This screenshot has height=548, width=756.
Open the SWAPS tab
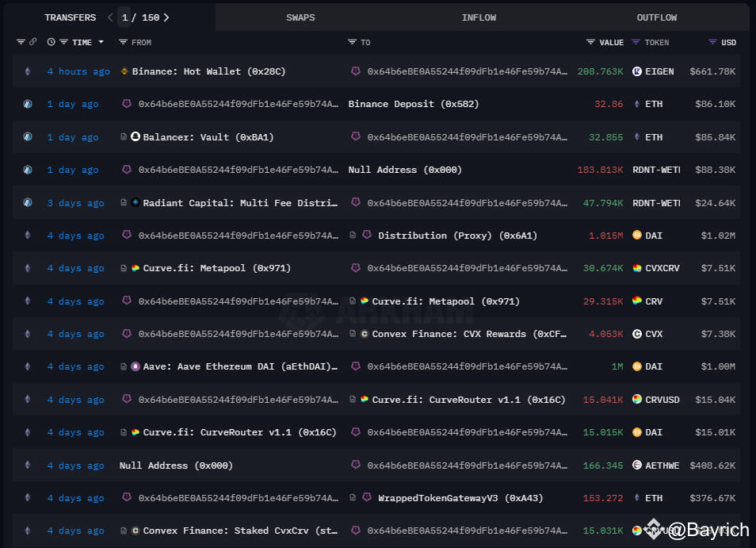tap(300, 17)
